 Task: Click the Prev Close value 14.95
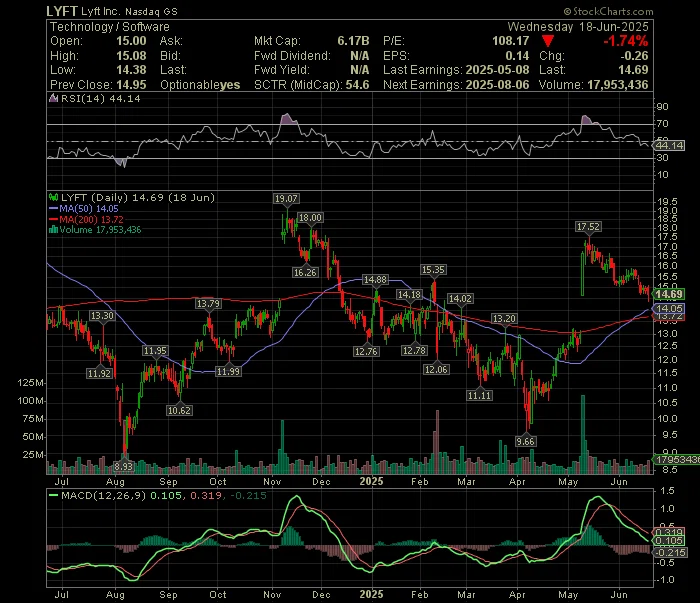(131, 85)
